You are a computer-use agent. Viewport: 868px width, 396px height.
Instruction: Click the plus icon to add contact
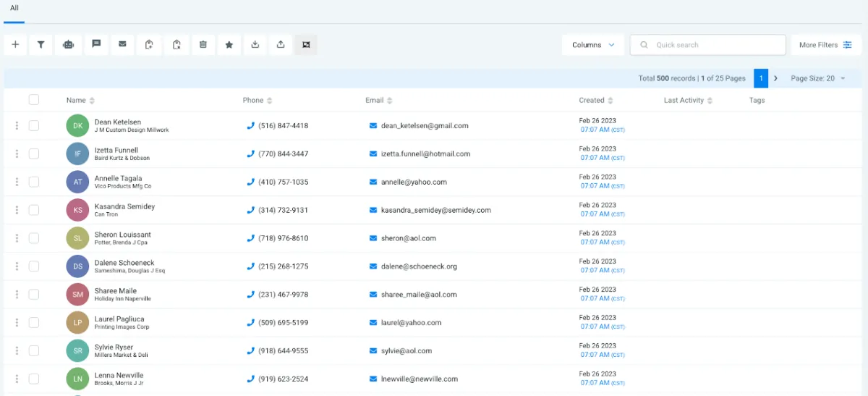[15, 45]
